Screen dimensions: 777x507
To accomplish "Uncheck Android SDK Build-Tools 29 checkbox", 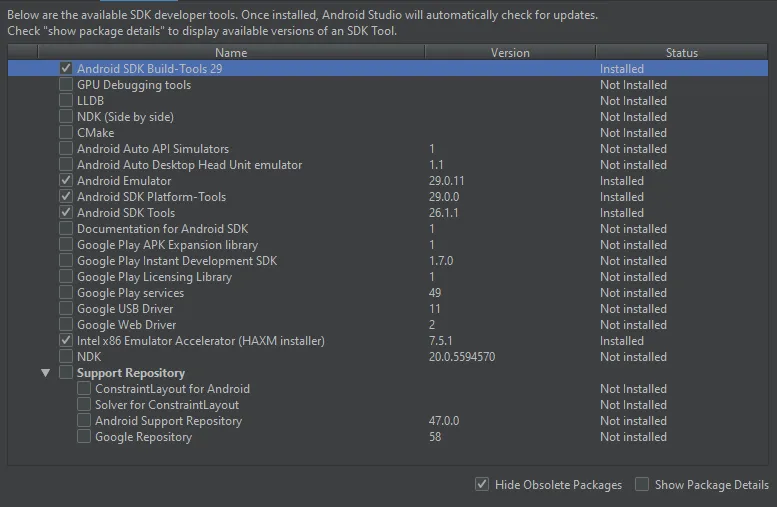I will coord(66,69).
